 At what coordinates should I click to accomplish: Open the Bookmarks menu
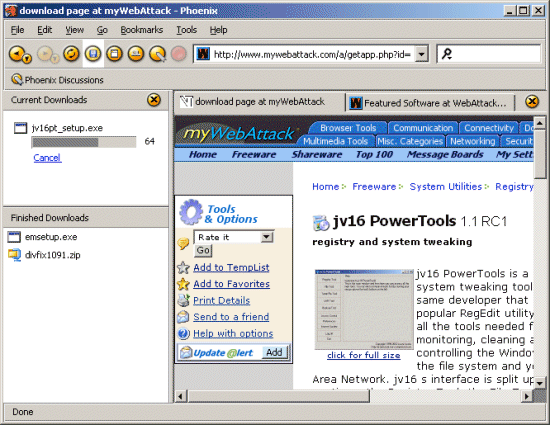tap(142, 30)
